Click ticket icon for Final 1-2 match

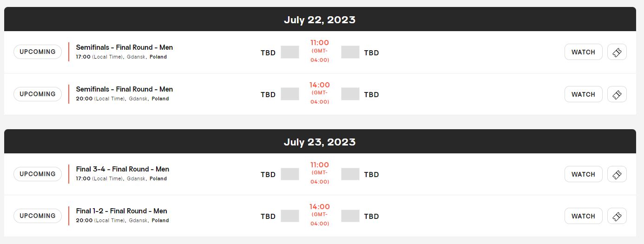(x=617, y=216)
